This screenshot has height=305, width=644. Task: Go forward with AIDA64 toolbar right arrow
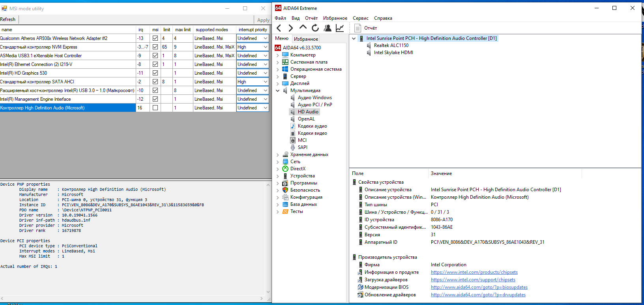[x=291, y=28]
